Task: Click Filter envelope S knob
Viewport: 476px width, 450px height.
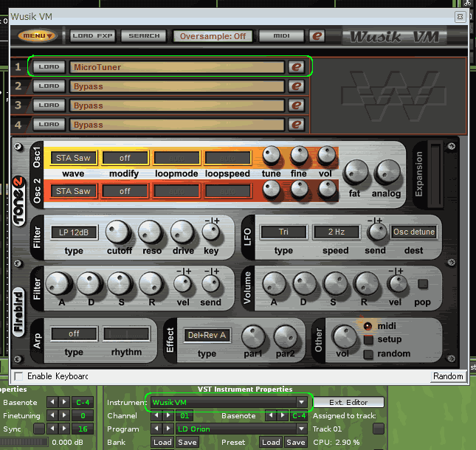Action: coord(120,284)
